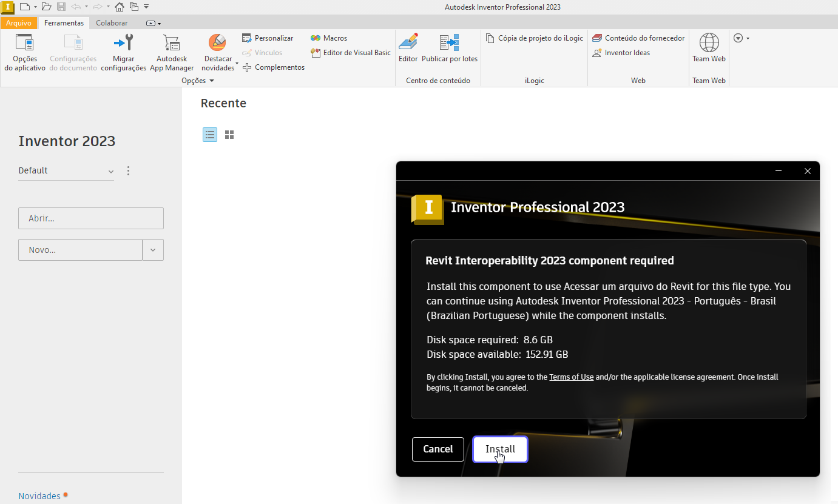Switch to the Ferramentas tab
This screenshot has height=504, width=838.
(64, 23)
